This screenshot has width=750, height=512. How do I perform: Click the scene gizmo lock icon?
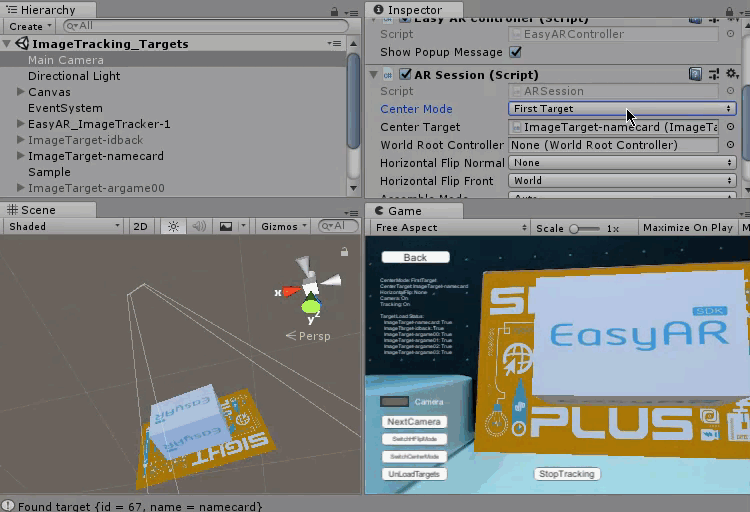(x=344, y=252)
